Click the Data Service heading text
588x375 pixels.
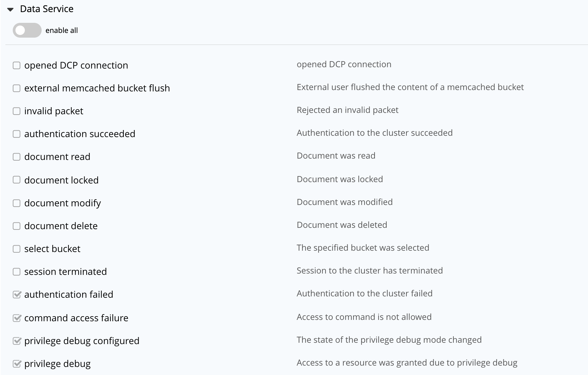[x=47, y=9]
